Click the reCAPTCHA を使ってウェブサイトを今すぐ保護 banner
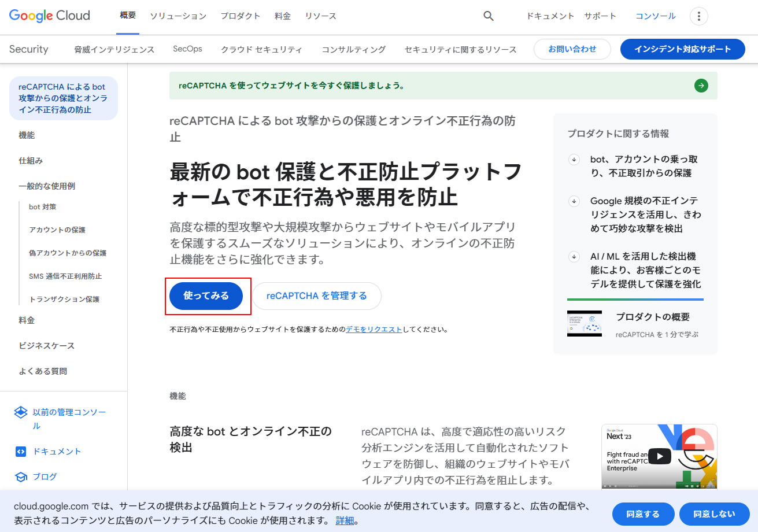This screenshot has height=532, width=758. coord(443,86)
